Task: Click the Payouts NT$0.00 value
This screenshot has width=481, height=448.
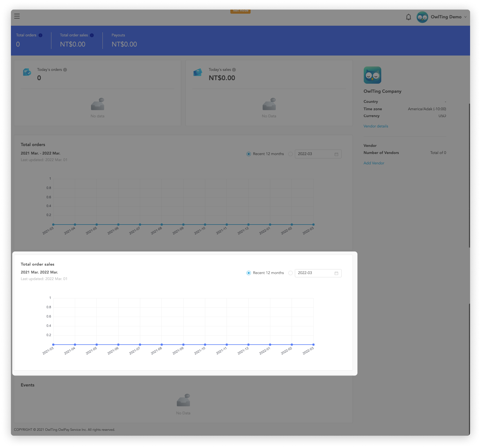Action: (124, 44)
